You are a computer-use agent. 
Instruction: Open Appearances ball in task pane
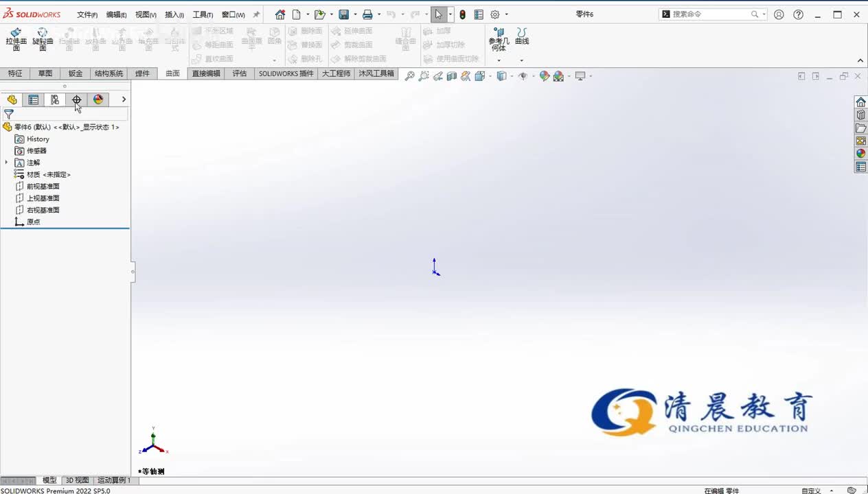coord(860,154)
